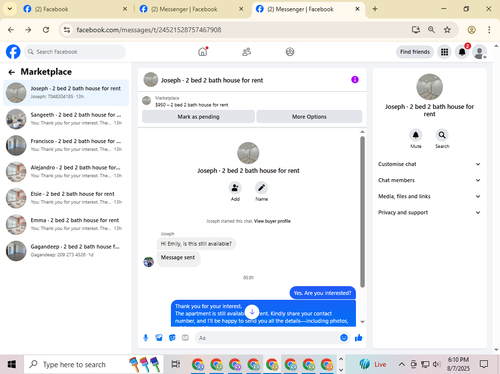Viewport: 500px width, 374px height.
Task: Send a voice clip with the microphone icon
Action: pos(146,338)
